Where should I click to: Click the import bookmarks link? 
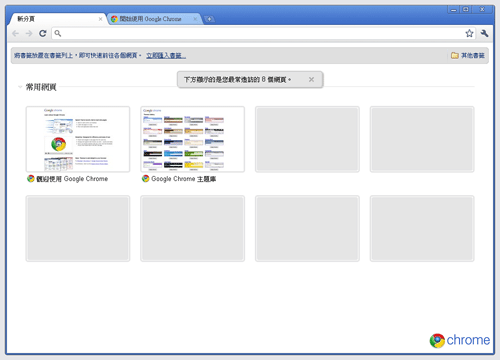[166, 55]
